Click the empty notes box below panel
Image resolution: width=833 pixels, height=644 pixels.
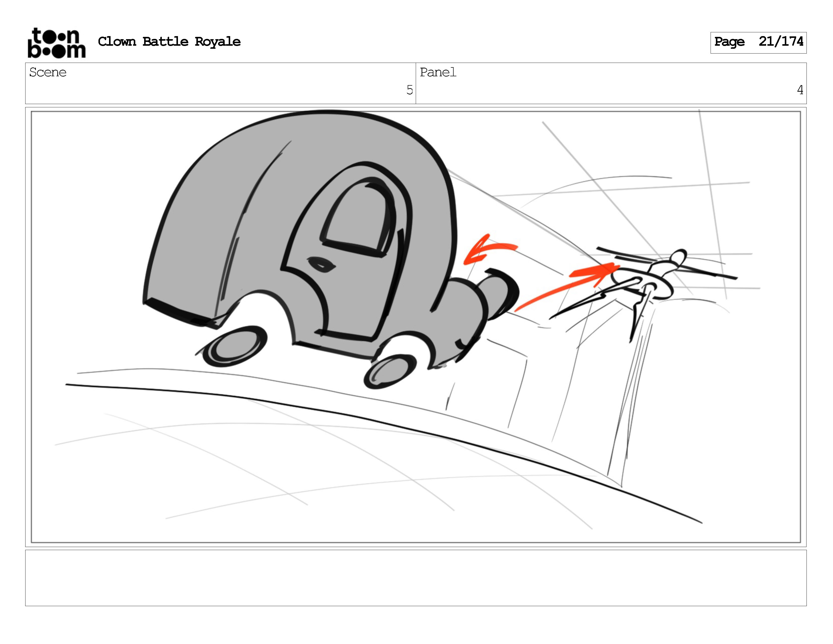pos(416,577)
